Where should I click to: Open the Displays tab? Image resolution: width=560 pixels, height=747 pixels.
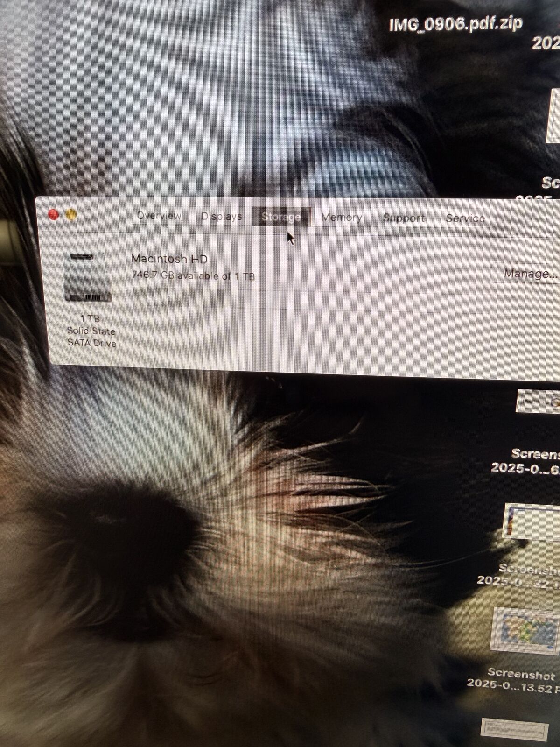pos(221,217)
